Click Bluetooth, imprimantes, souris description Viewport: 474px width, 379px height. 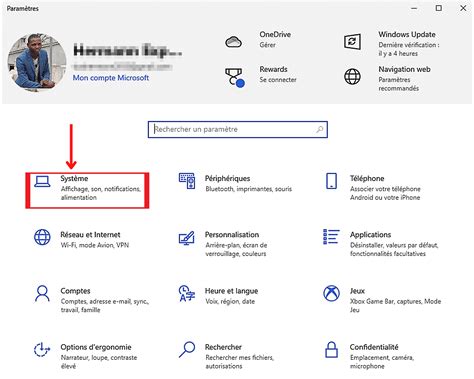(249, 189)
